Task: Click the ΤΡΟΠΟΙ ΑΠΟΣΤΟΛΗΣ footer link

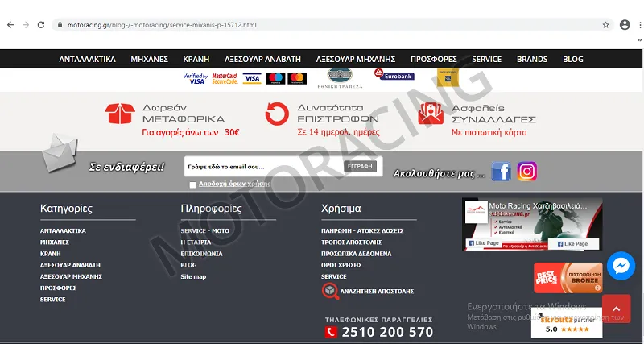Action: 351,242
